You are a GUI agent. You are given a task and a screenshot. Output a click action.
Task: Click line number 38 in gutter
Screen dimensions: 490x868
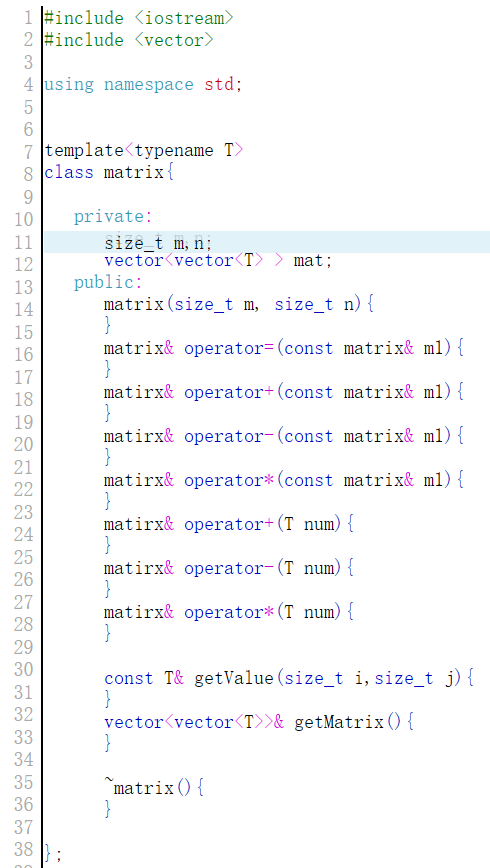pyautogui.click(x=24, y=850)
